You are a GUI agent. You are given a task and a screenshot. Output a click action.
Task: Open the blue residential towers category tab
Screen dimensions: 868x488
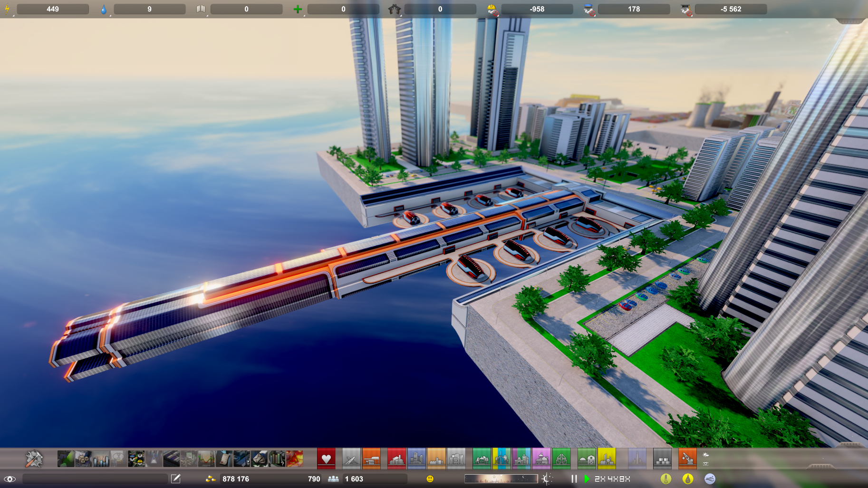[416, 459]
